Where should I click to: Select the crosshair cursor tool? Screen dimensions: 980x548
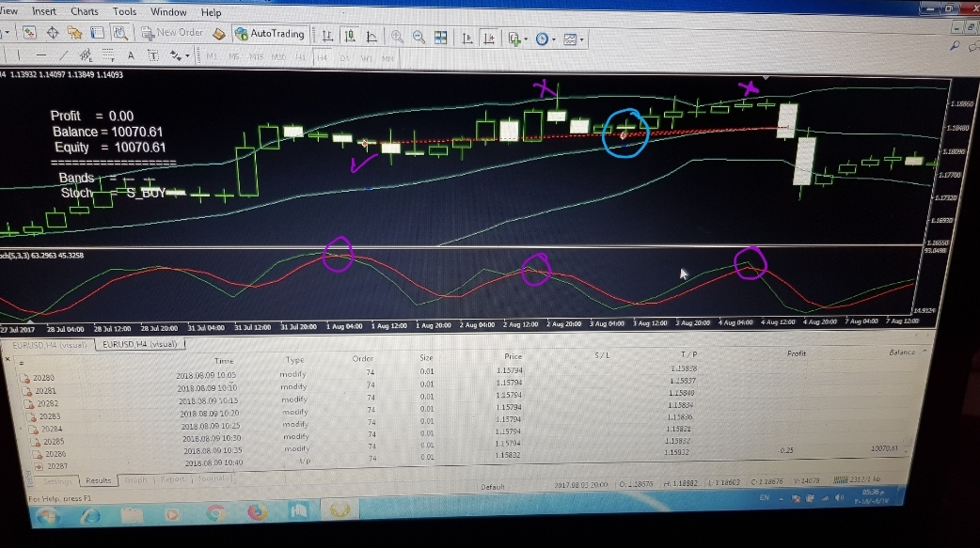[x=53, y=31]
